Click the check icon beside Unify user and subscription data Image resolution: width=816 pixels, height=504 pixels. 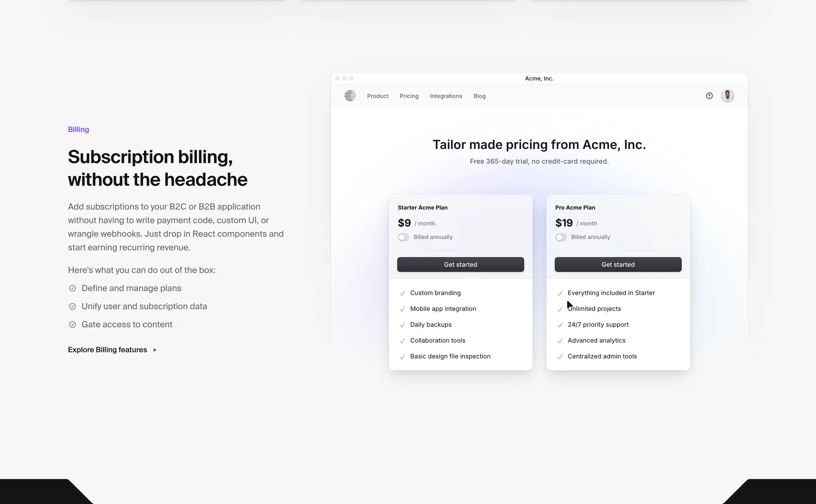pyautogui.click(x=72, y=306)
